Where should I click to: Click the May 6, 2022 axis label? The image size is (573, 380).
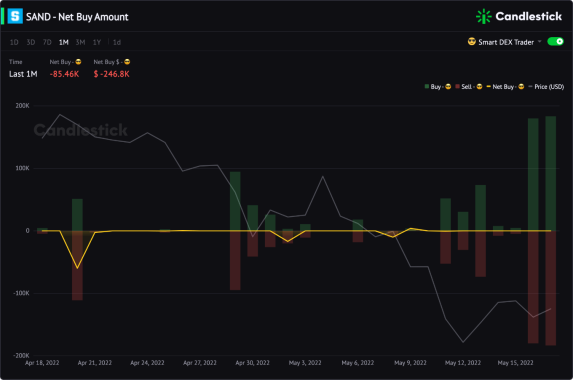358,363
